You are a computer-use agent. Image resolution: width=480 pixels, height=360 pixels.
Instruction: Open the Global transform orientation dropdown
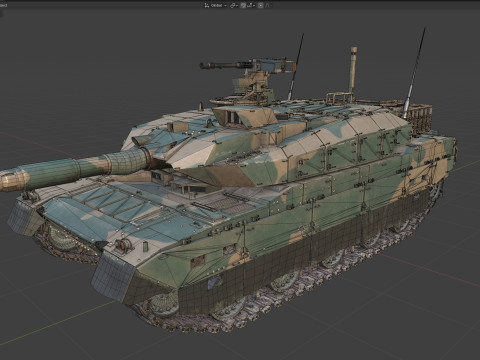click(x=216, y=5)
